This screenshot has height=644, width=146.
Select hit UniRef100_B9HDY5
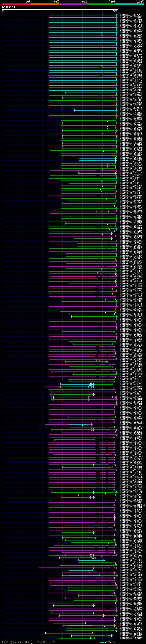click(131, 32)
